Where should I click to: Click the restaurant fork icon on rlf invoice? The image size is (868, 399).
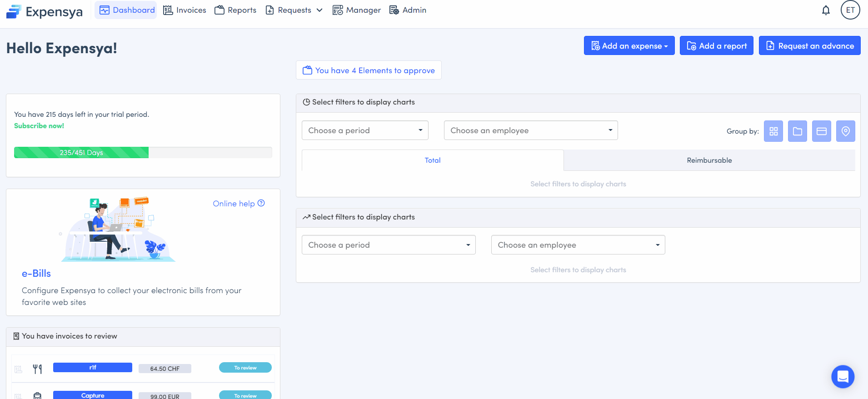(37, 369)
